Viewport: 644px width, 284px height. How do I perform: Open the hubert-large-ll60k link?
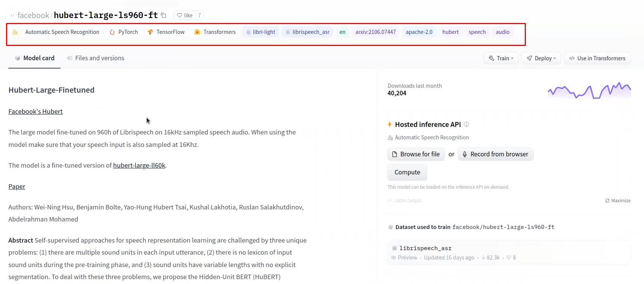coord(139,165)
